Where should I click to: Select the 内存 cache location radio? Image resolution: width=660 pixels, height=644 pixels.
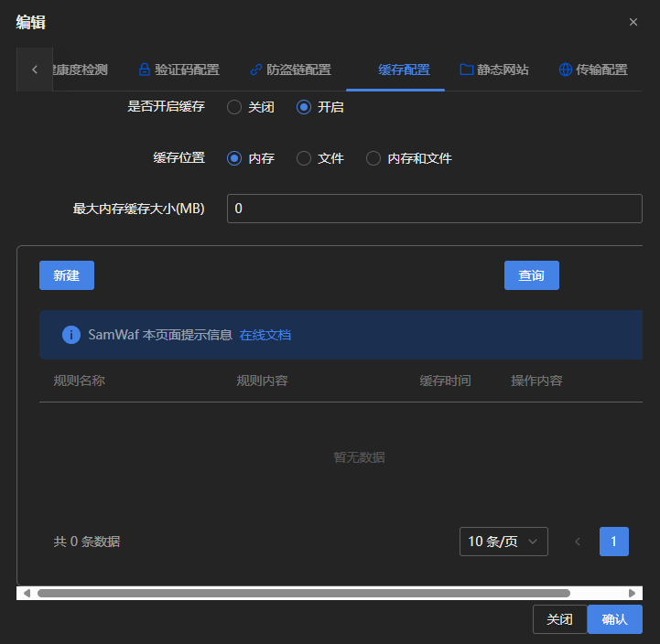pyautogui.click(x=234, y=158)
